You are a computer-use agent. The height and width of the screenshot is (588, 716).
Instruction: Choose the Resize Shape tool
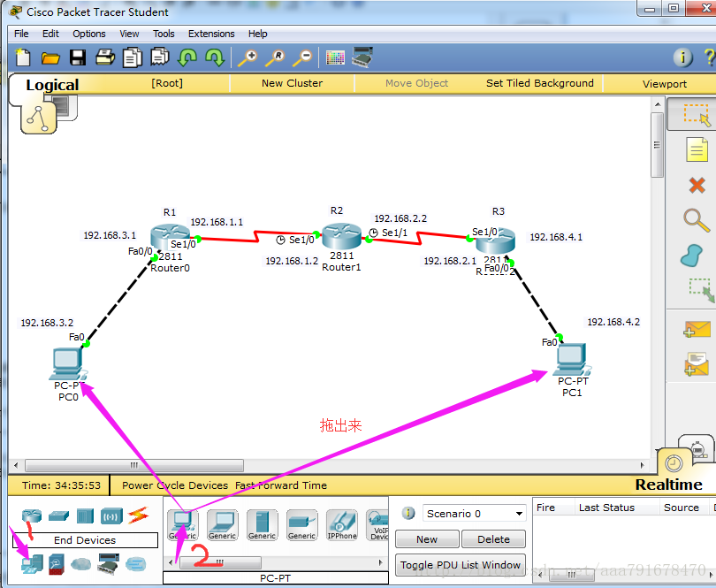pos(701,290)
